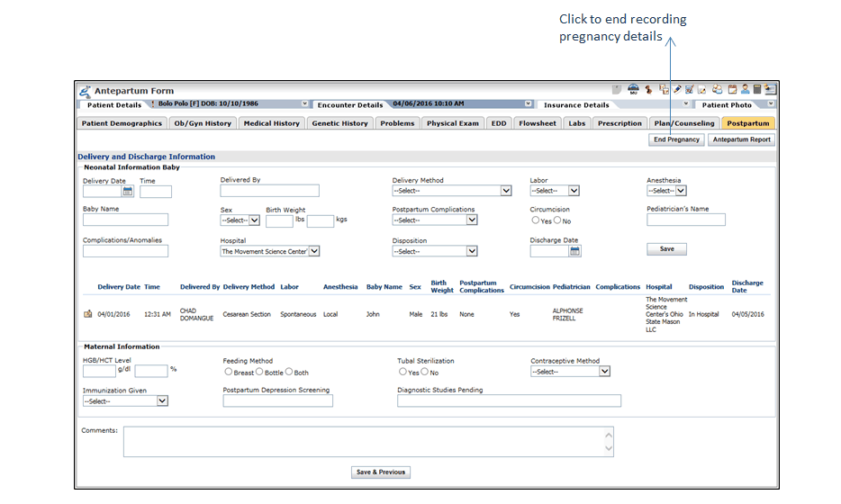The height and width of the screenshot is (504, 841).
Task: Open the Delivery Method dropdown
Action: tap(506, 191)
